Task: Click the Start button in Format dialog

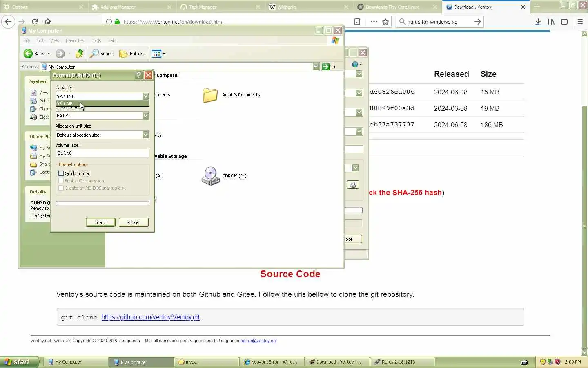Action: [100, 222]
